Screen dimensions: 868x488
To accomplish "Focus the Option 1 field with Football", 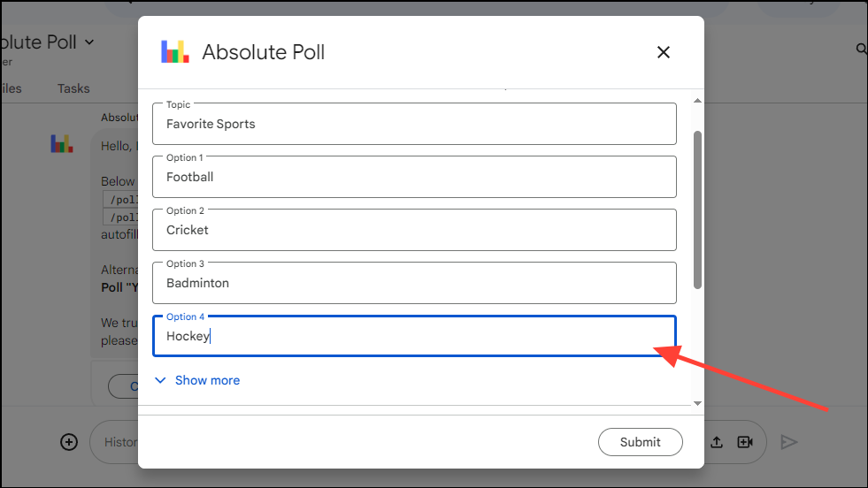I will (x=414, y=177).
